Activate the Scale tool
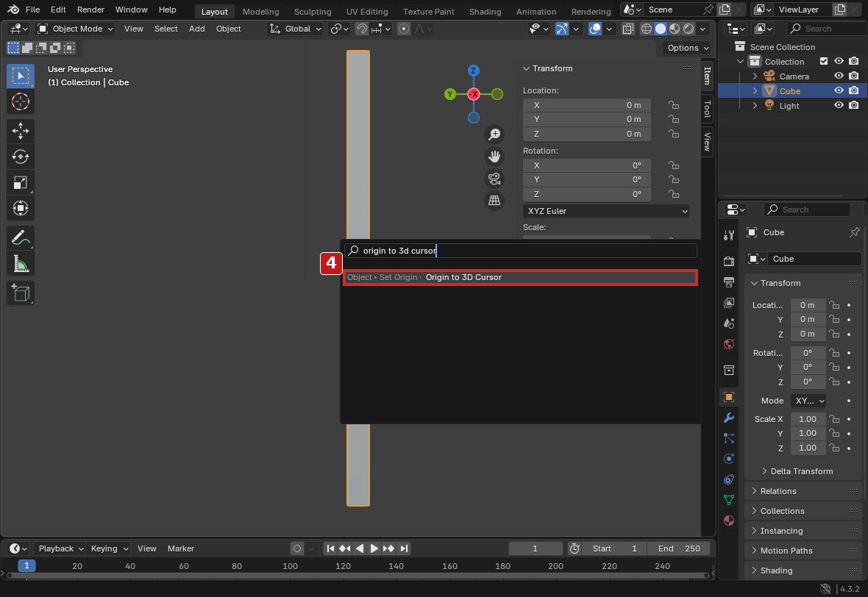This screenshot has height=597, width=868. (x=21, y=182)
